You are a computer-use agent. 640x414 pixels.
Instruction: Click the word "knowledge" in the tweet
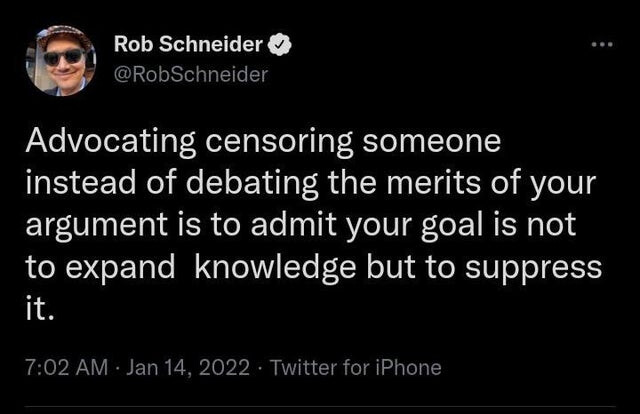(x=275, y=269)
